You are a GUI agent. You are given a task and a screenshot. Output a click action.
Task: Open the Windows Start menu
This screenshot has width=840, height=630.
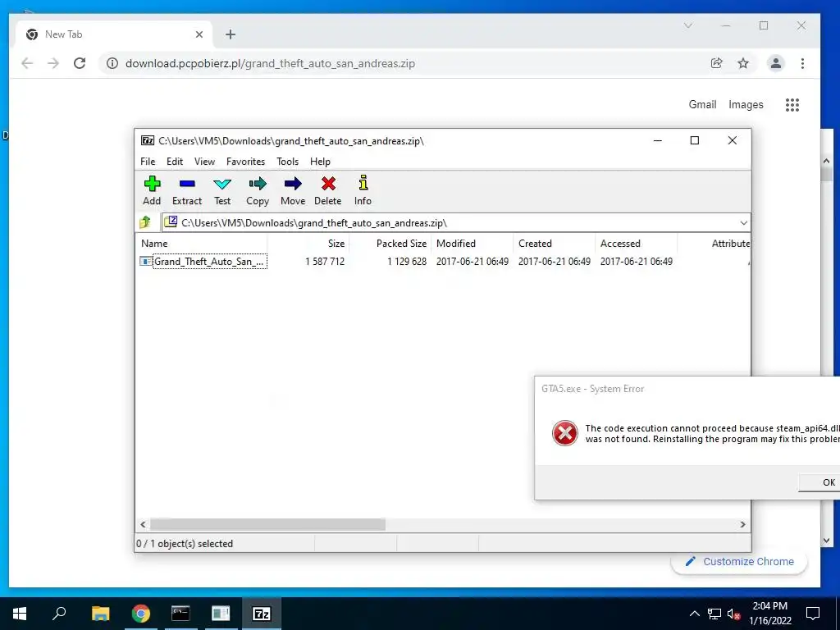coord(20,614)
